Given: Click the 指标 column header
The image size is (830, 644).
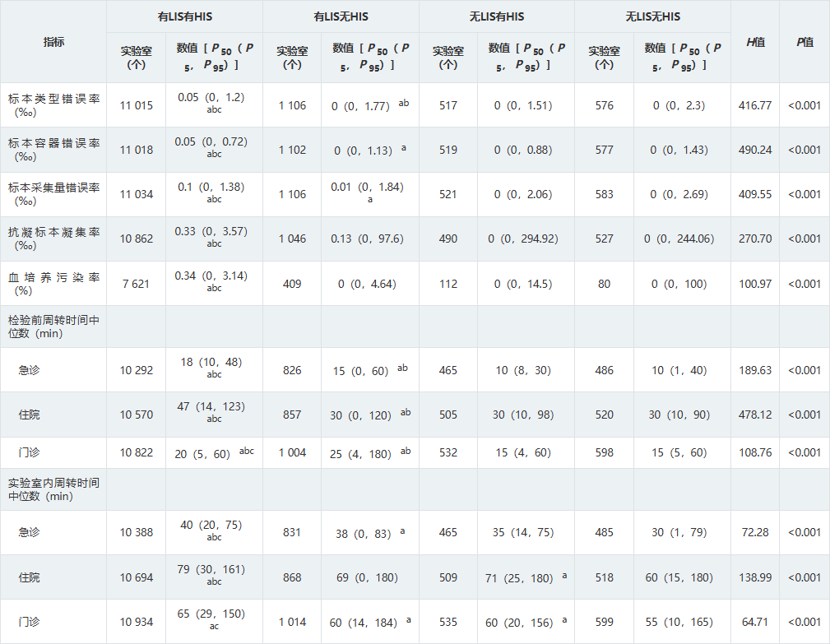Looking at the screenshot, I should (x=53, y=42).
